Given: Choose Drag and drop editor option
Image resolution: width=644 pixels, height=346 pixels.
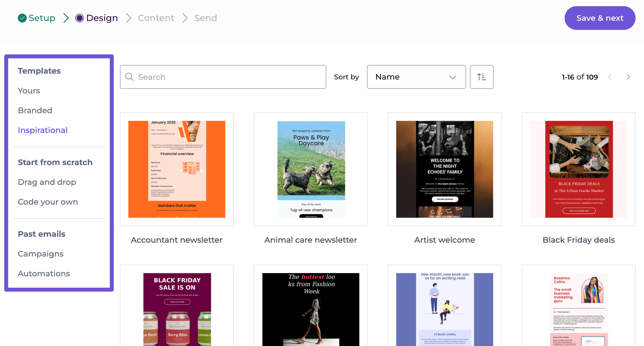Looking at the screenshot, I should pyautogui.click(x=47, y=182).
